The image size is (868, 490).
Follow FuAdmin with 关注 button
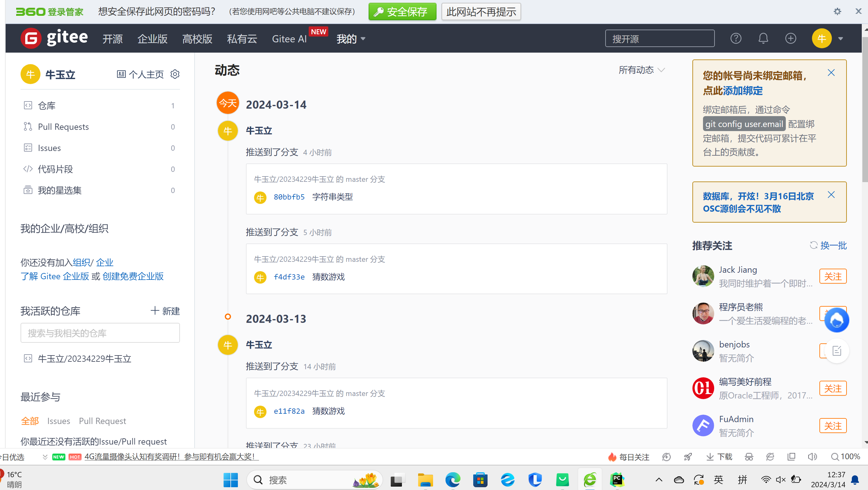click(833, 426)
